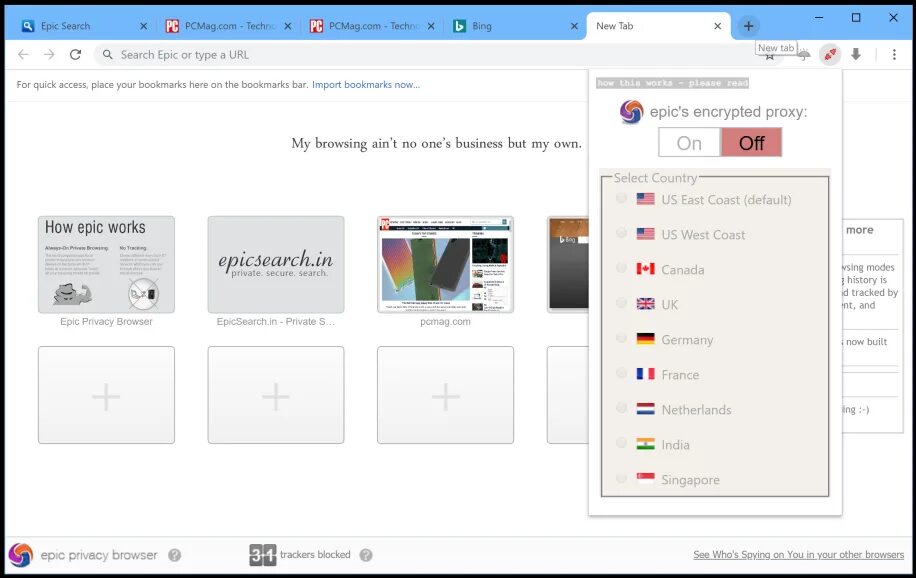
Task: Turn the encrypted proxy Off
Action: (x=751, y=143)
